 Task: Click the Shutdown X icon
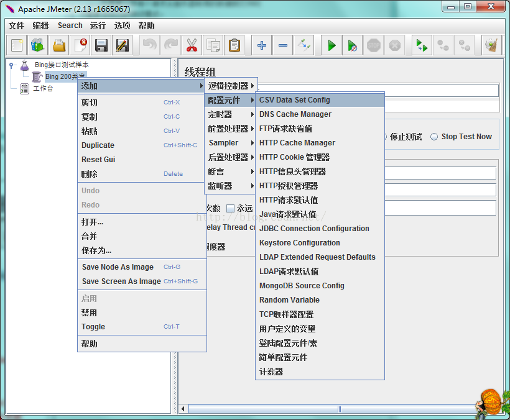coord(394,45)
